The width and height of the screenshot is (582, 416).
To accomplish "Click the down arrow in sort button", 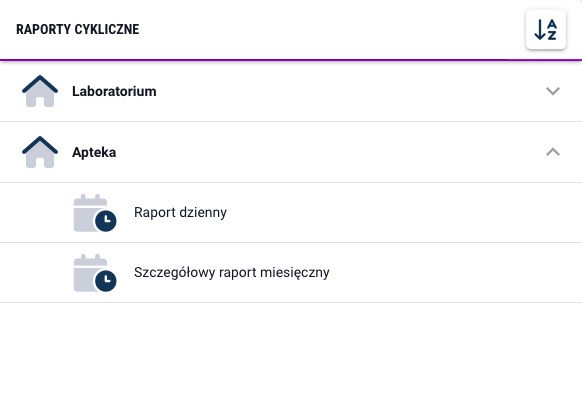I will pos(539,30).
